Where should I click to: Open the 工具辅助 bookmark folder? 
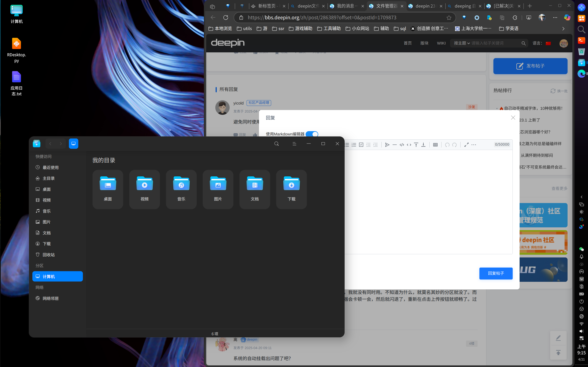[329, 29]
